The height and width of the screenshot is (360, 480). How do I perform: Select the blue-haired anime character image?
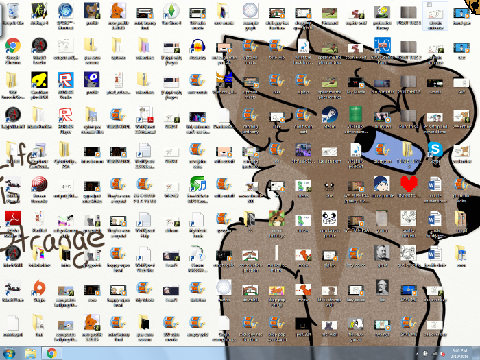coord(382,184)
